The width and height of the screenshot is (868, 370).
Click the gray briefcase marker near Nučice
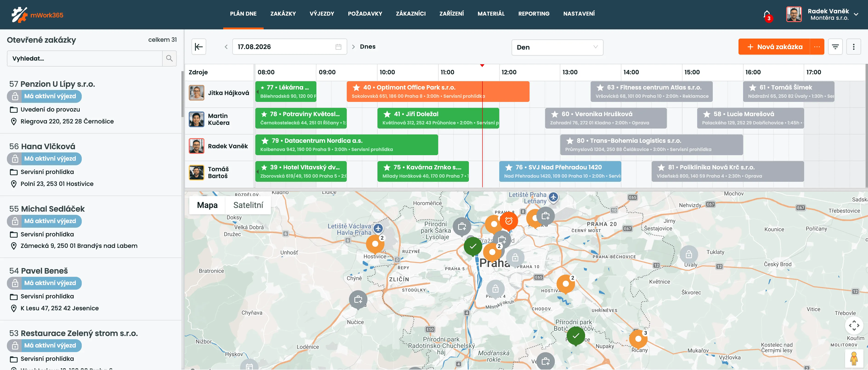point(358,299)
